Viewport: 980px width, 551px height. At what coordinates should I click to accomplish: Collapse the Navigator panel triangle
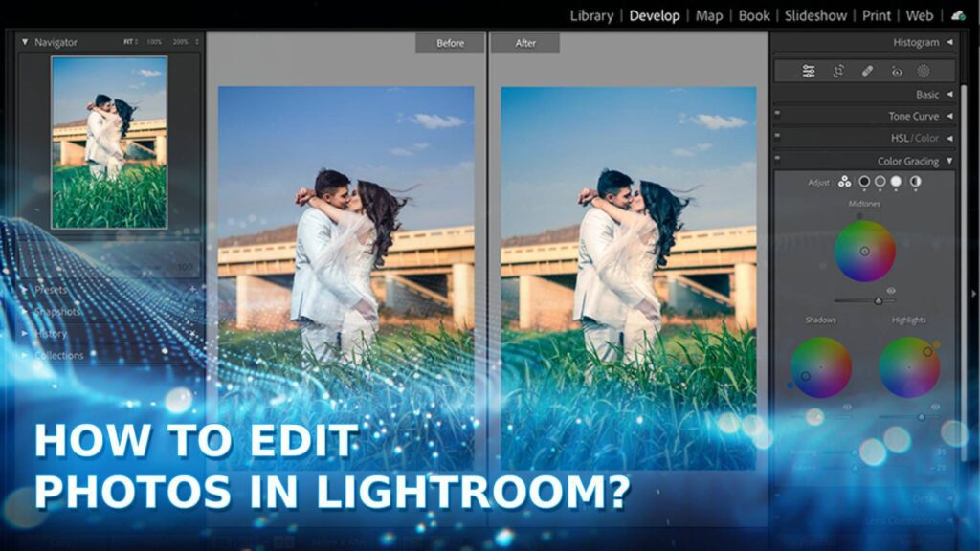[25, 42]
